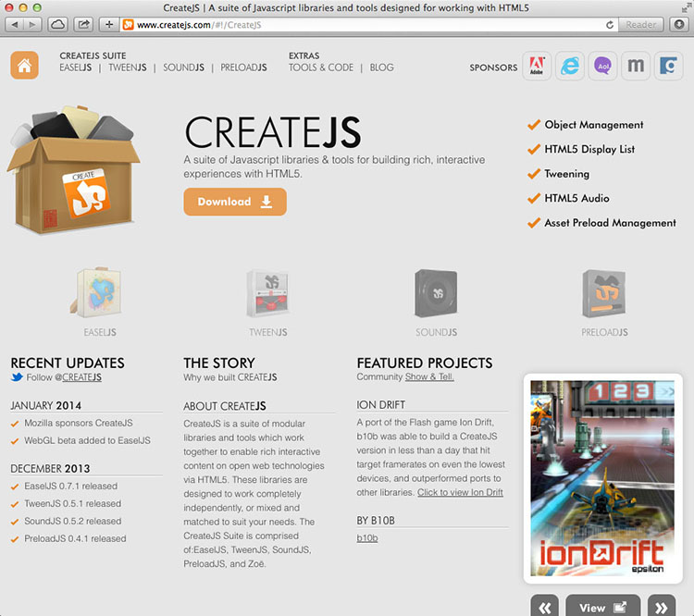
Task: Select the SoundJS speaker box icon
Action: (x=436, y=293)
